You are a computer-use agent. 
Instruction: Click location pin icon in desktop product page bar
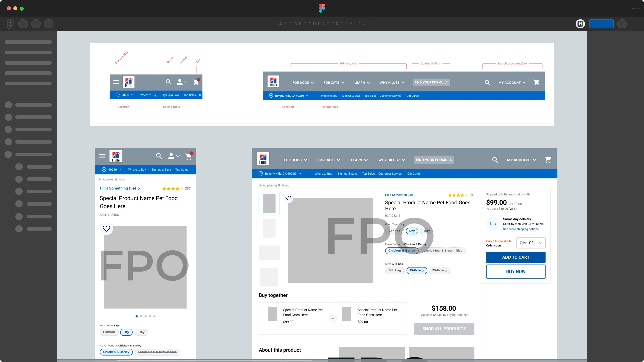(261, 174)
